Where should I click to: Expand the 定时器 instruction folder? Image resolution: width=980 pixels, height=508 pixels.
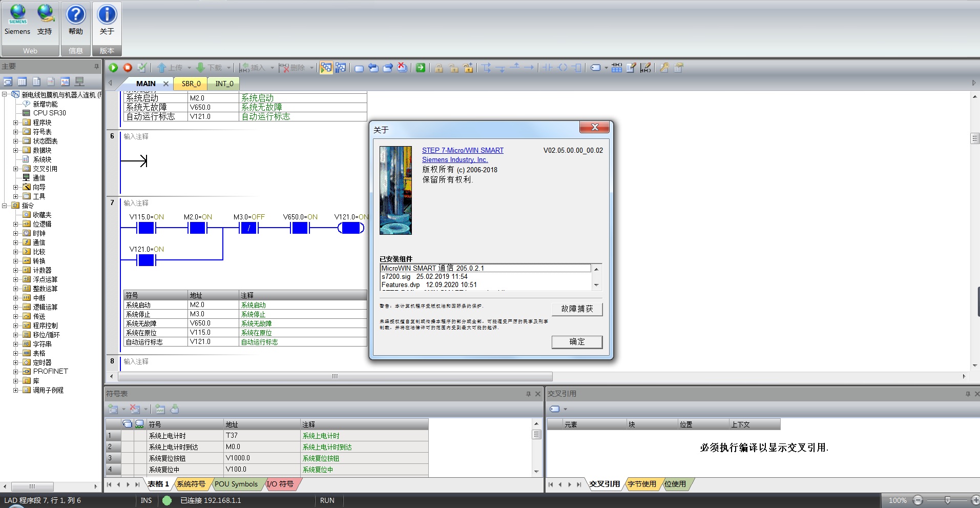click(16, 362)
